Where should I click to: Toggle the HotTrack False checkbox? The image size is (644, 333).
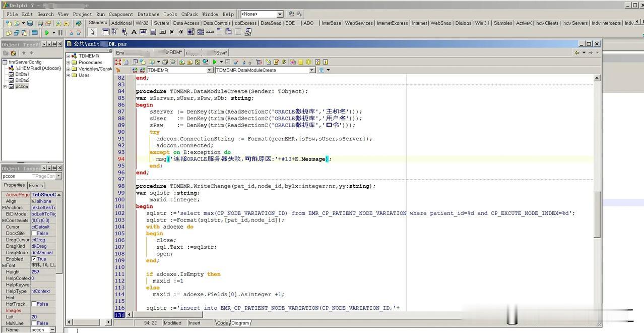34,304
